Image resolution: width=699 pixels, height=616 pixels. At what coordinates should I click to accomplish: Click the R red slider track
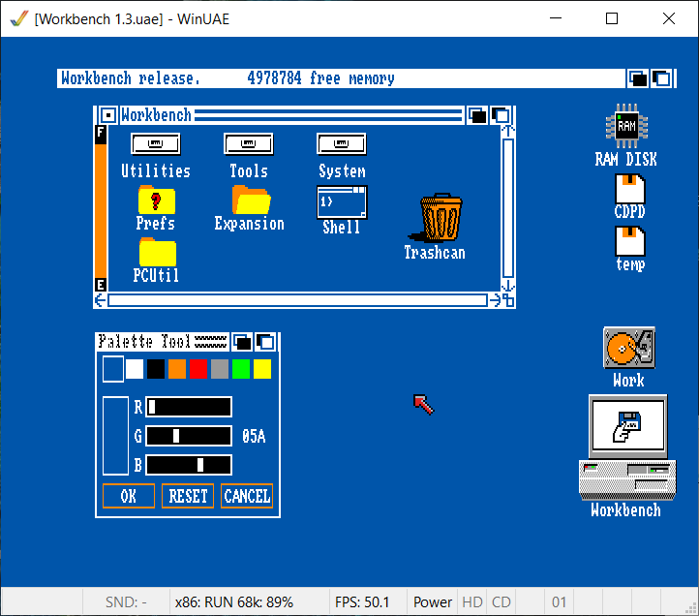point(189,407)
